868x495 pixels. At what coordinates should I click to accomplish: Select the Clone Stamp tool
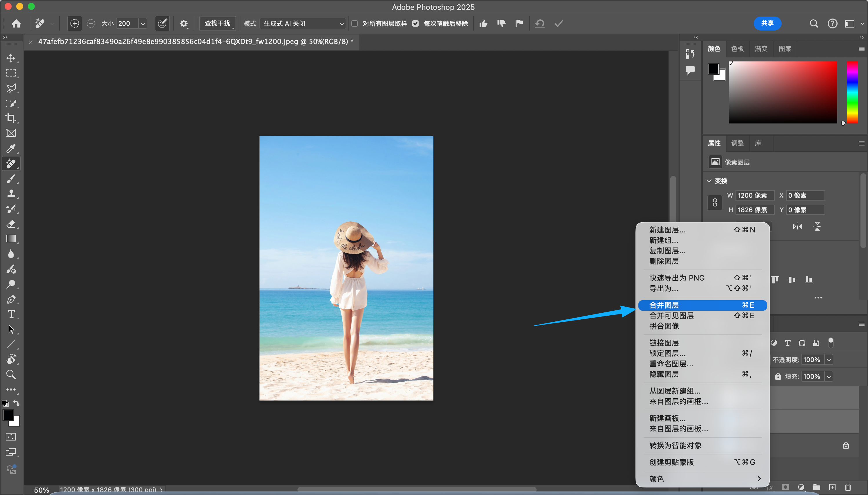(x=11, y=194)
